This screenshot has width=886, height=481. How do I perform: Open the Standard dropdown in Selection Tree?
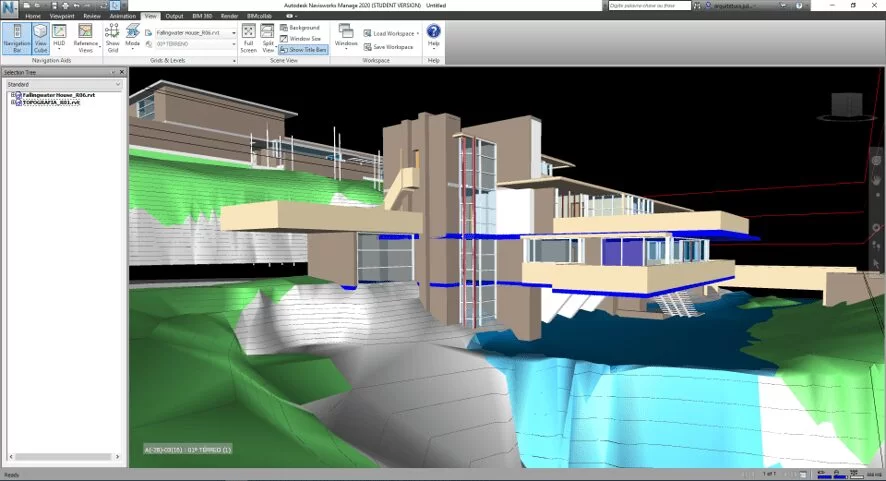(64, 84)
